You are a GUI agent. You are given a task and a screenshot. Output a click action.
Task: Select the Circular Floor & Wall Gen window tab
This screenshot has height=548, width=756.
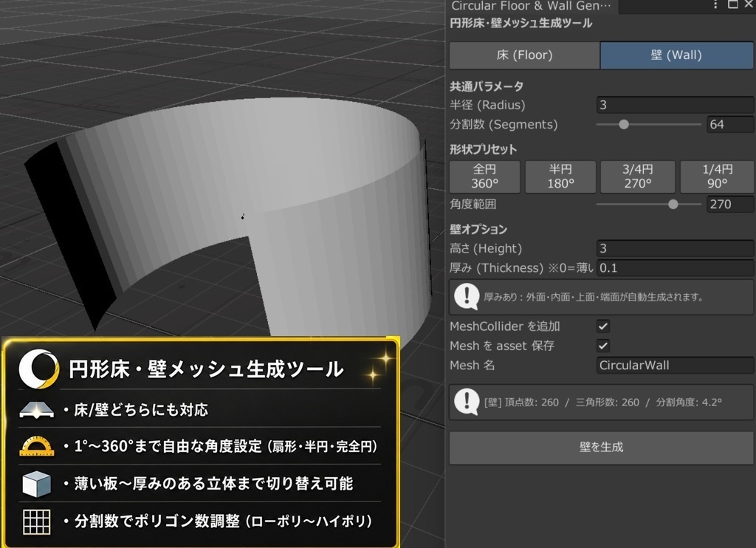(532, 6)
